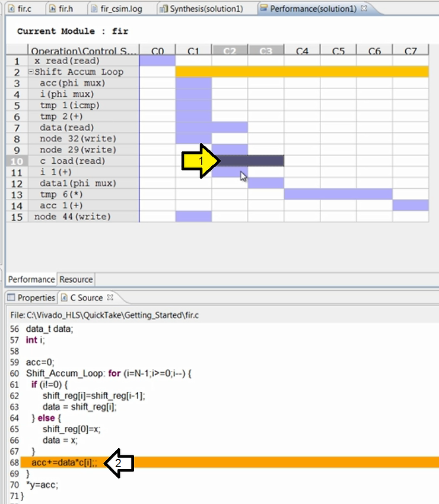Click the Operation\Control Step column header
Screen dimensions: 439x504
click(84, 50)
